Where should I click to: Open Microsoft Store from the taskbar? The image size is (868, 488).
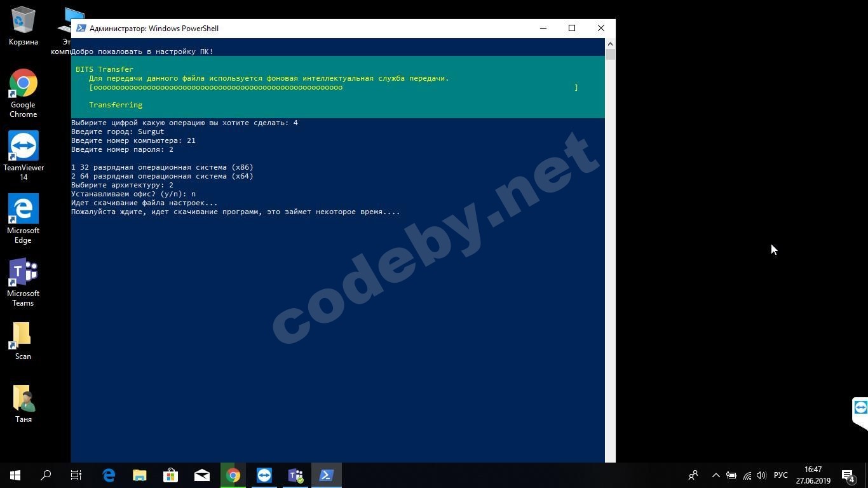[171, 475]
